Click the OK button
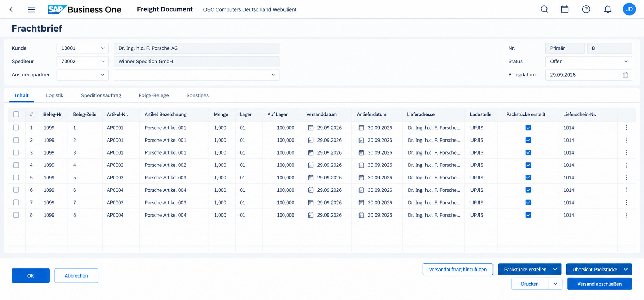Screen dimensions: 644x300 (x=31, y=276)
